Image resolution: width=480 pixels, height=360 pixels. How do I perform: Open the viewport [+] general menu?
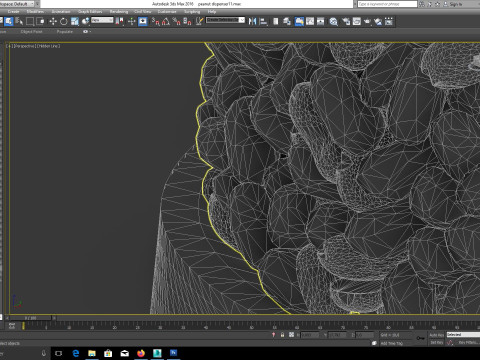click(x=10, y=46)
